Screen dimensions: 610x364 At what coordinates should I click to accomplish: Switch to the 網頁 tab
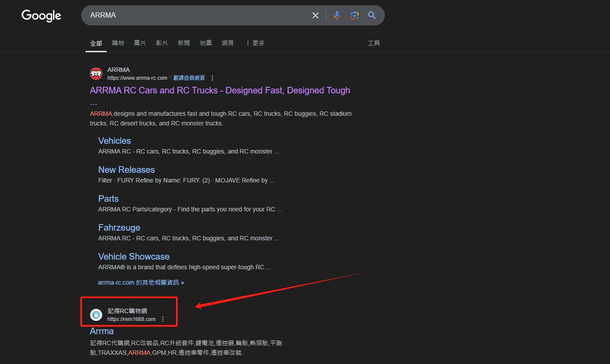tap(228, 43)
